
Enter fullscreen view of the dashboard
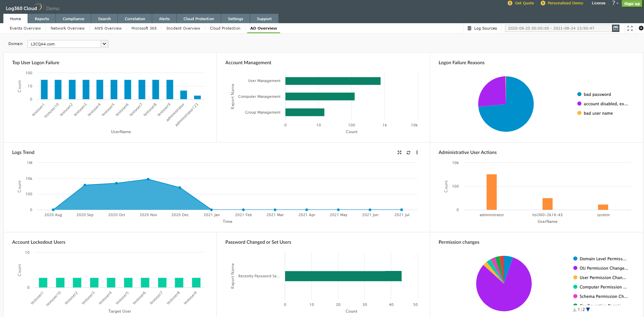[630, 28]
